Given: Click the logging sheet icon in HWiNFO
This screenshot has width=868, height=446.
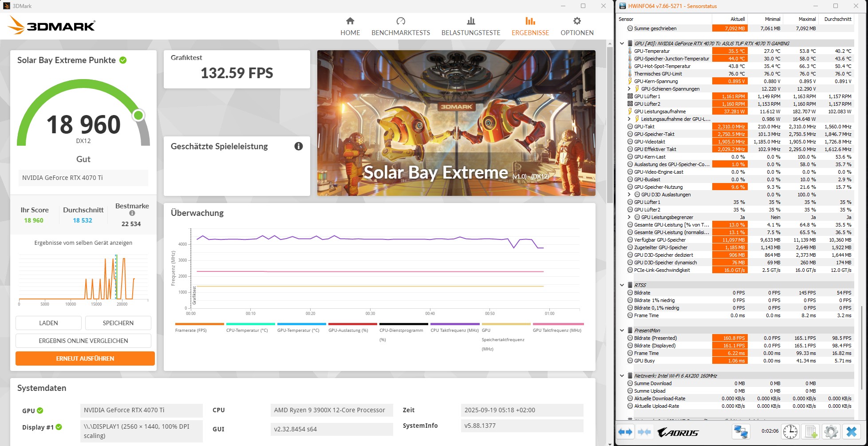Looking at the screenshot, I should click(811, 432).
